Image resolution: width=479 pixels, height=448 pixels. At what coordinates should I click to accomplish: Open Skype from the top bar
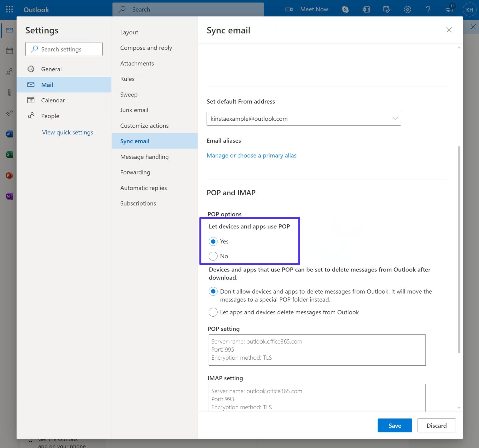(345, 9)
